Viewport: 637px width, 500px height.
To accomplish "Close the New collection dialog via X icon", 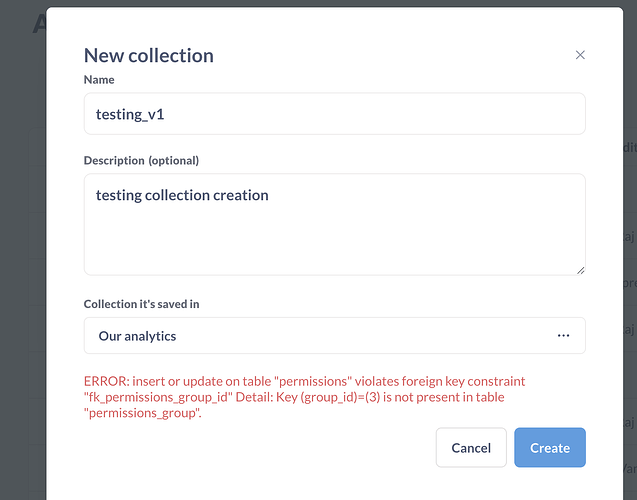I will (580, 55).
